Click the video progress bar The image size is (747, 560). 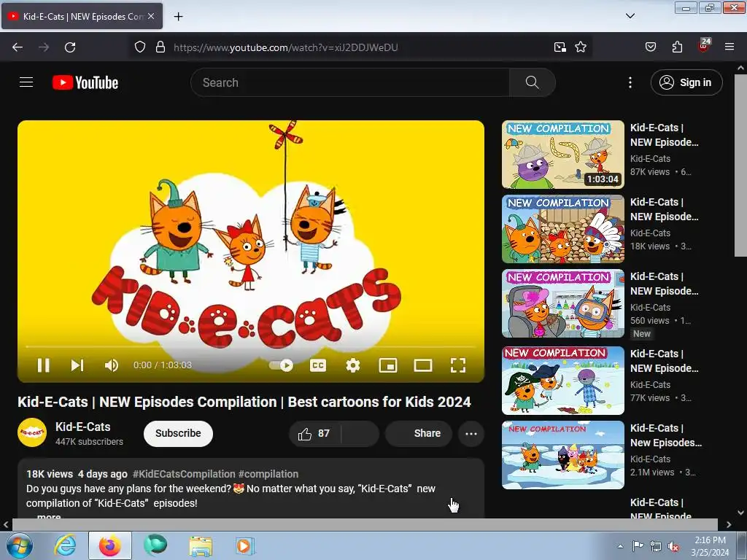point(251,346)
